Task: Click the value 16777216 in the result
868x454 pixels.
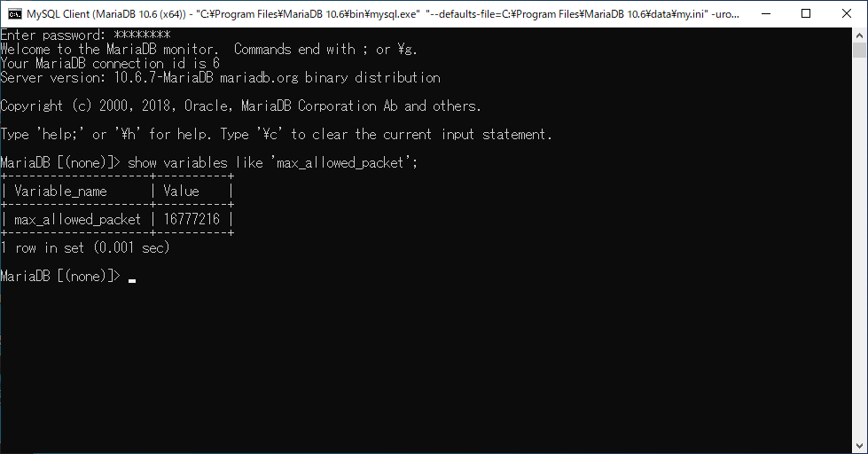Action: pos(192,219)
